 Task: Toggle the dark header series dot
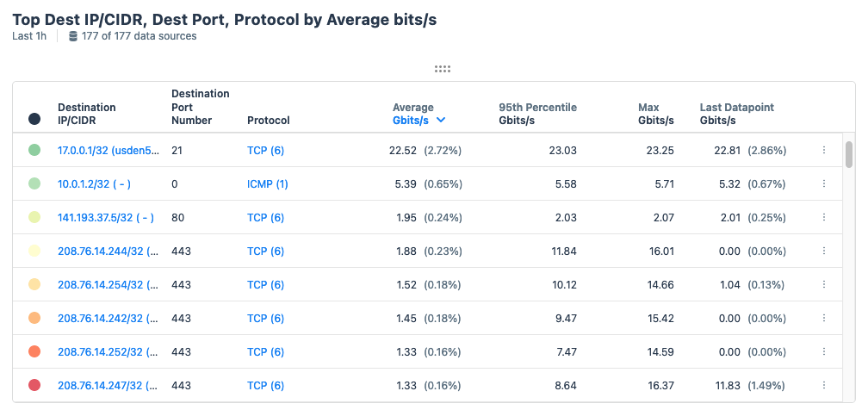click(34, 120)
